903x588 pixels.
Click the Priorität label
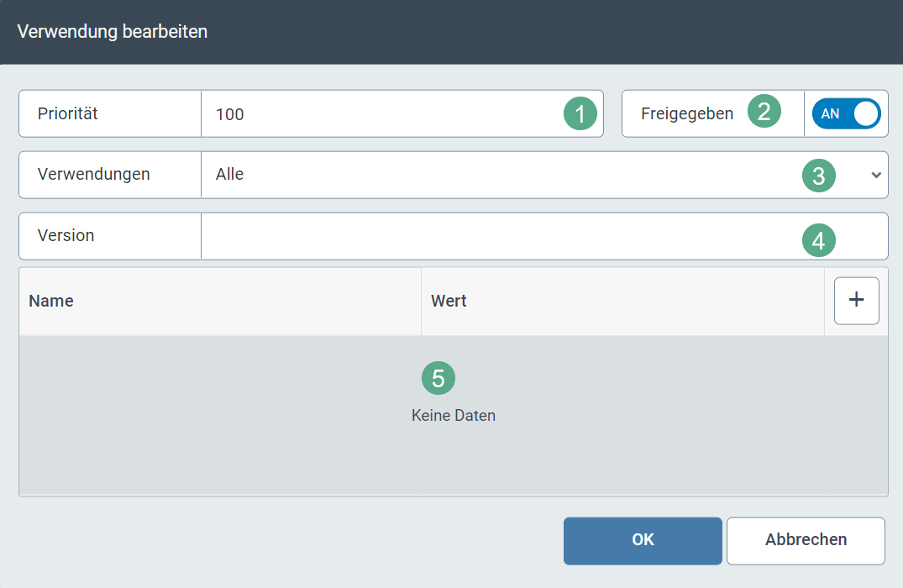pos(68,113)
